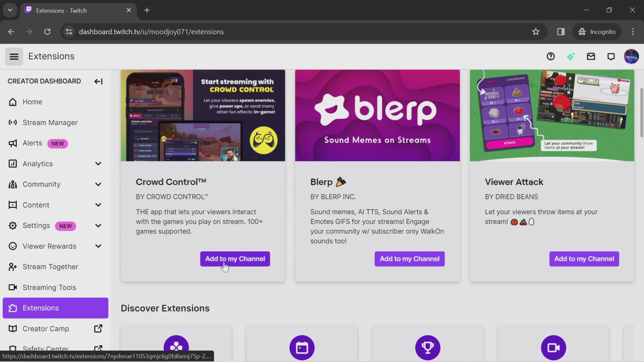Add Crowd Control to my Channel
The height and width of the screenshot is (362, 644).
pyautogui.click(x=234, y=259)
